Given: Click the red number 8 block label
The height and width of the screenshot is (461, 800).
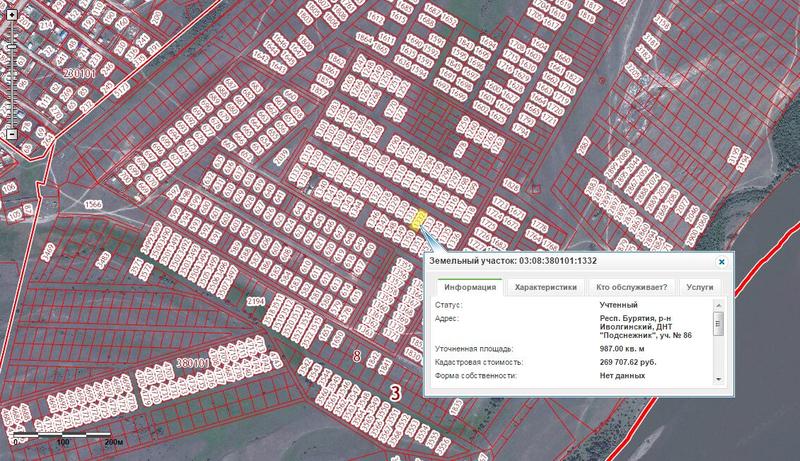Looking at the screenshot, I should (357, 355).
